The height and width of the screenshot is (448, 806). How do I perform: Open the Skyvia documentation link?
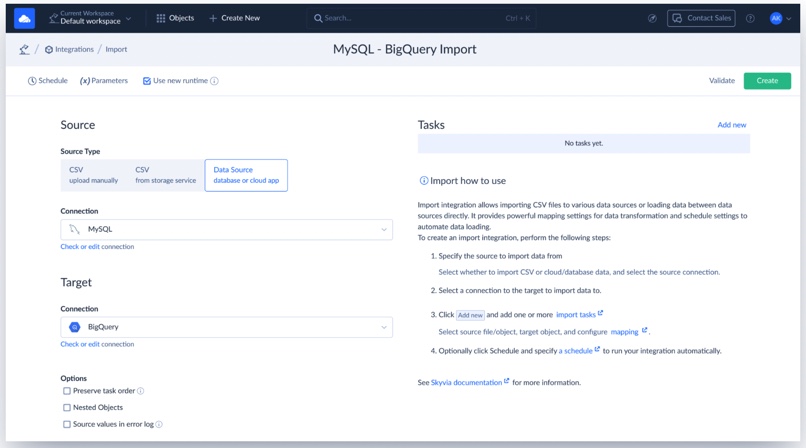(466, 382)
